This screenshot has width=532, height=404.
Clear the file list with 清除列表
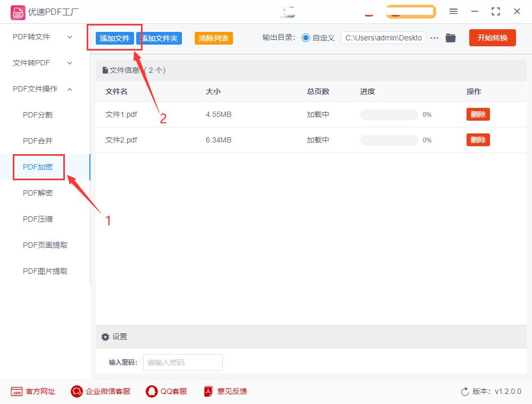213,38
